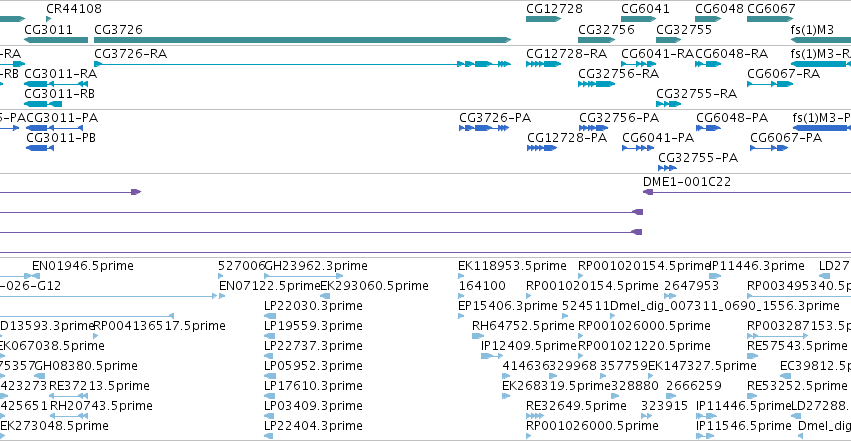Select the 2666259 feature label
Screen dimensions: 851x441
(694, 386)
